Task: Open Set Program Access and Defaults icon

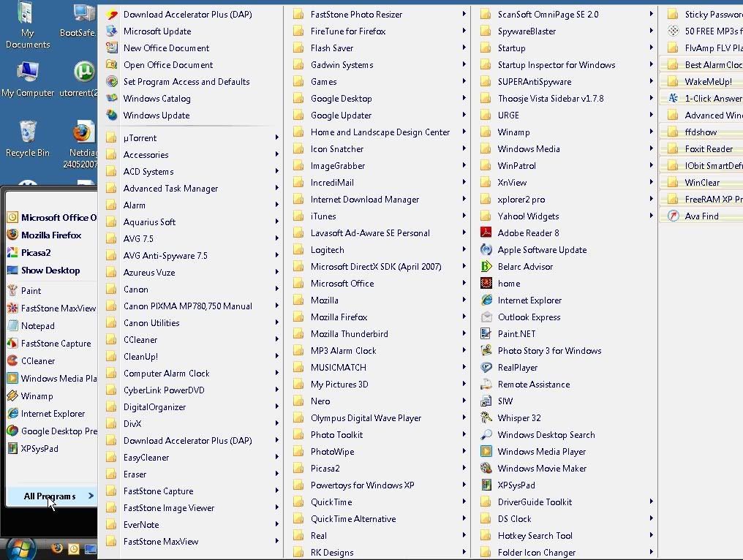Action: coord(112,81)
